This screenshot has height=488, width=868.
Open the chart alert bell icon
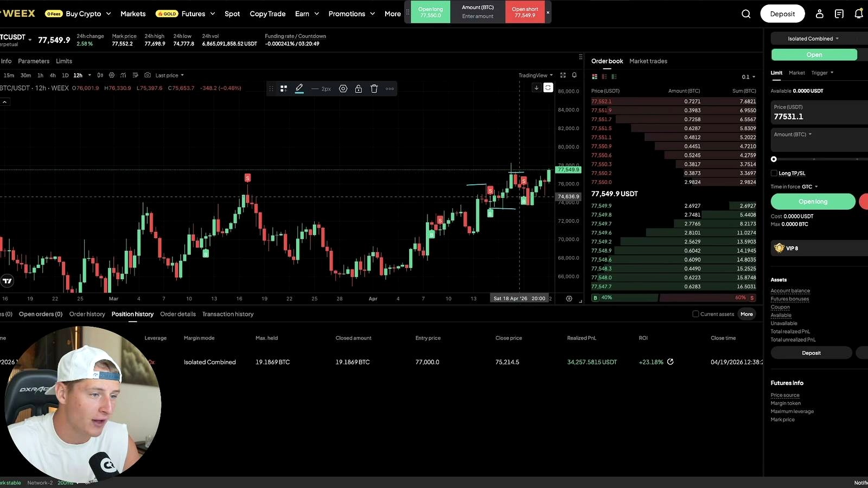point(574,75)
